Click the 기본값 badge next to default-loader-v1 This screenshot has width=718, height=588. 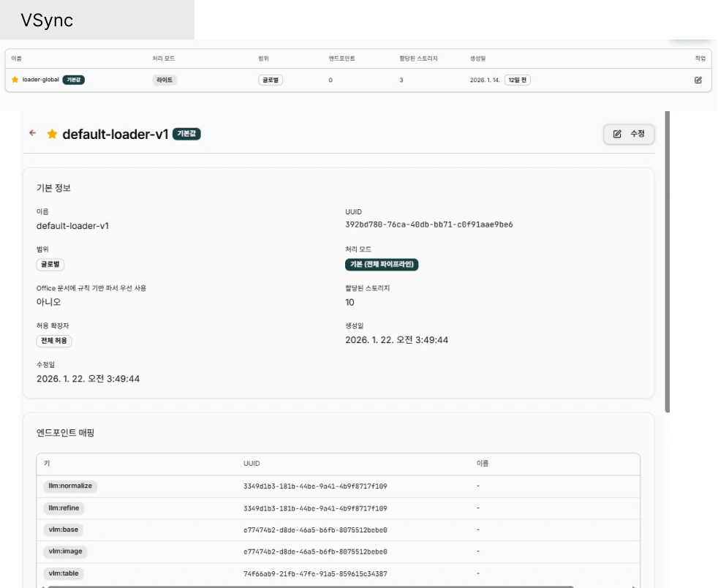(186, 134)
